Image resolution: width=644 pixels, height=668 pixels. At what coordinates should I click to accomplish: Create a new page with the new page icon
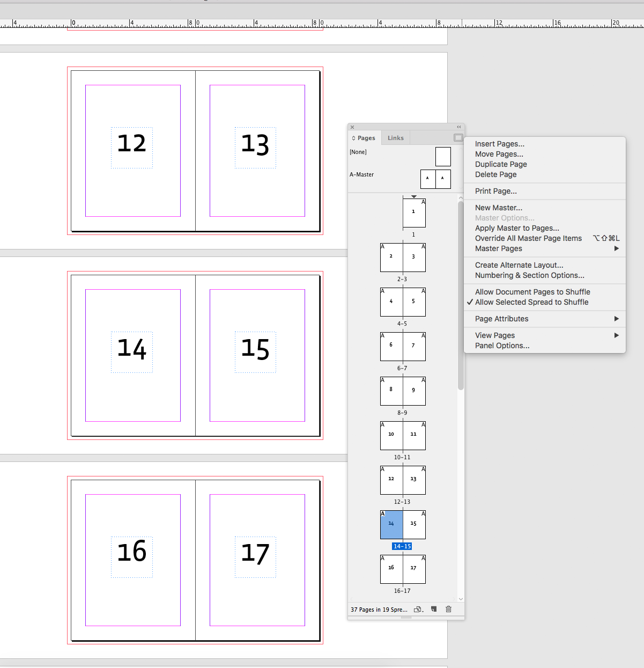[x=433, y=610]
